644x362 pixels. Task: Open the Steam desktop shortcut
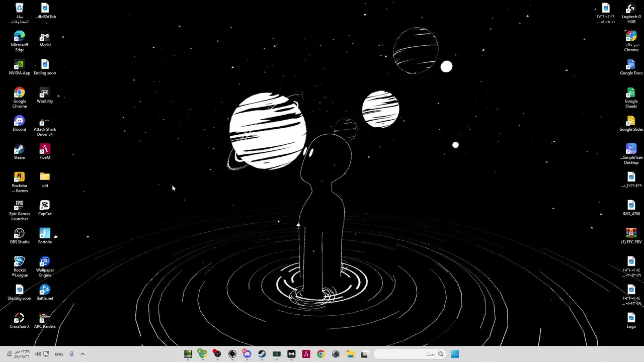(x=19, y=152)
